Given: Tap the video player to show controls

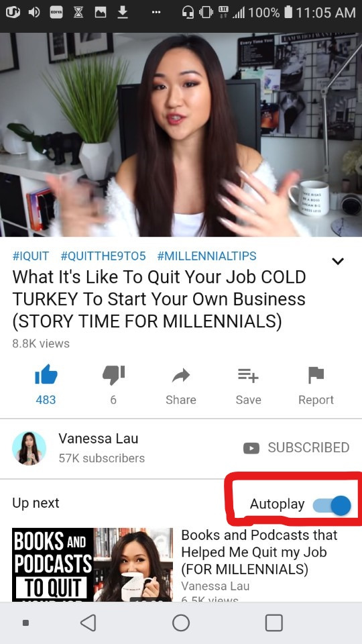Looking at the screenshot, I should [x=181, y=135].
